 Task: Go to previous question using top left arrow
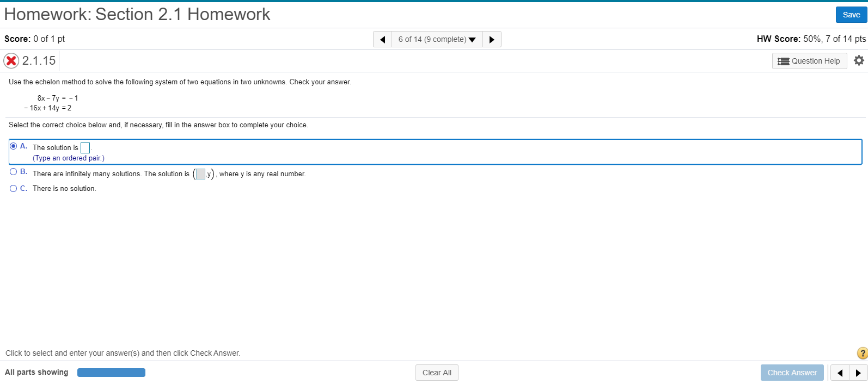[x=382, y=39]
